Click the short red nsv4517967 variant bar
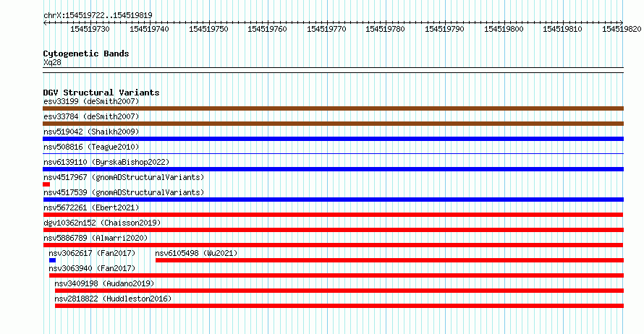644x334 pixels. (x=46, y=184)
